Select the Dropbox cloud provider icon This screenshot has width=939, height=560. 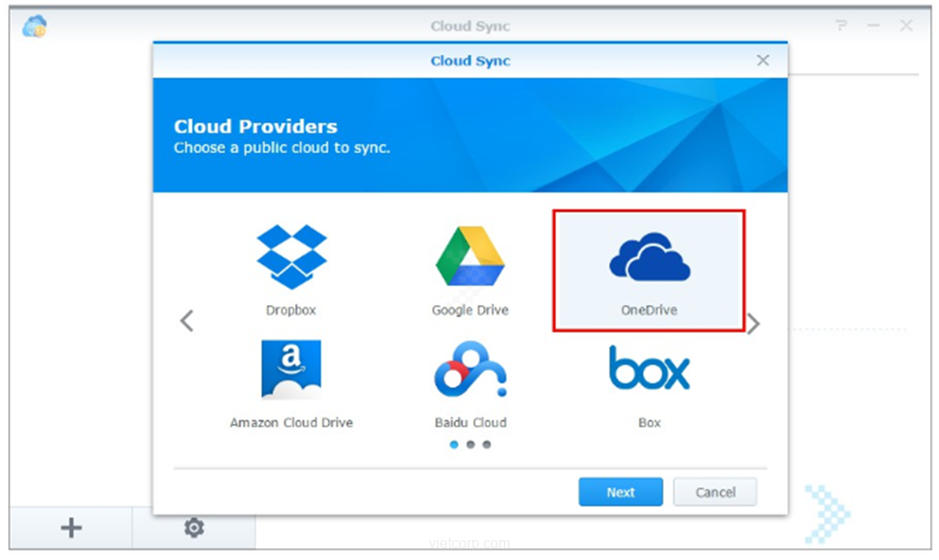[291, 257]
